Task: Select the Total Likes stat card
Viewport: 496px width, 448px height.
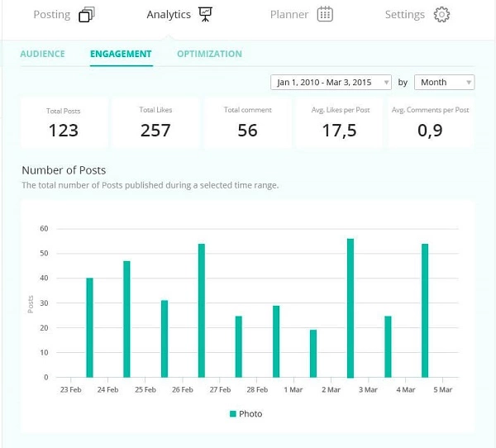Action: pyautogui.click(x=155, y=122)
